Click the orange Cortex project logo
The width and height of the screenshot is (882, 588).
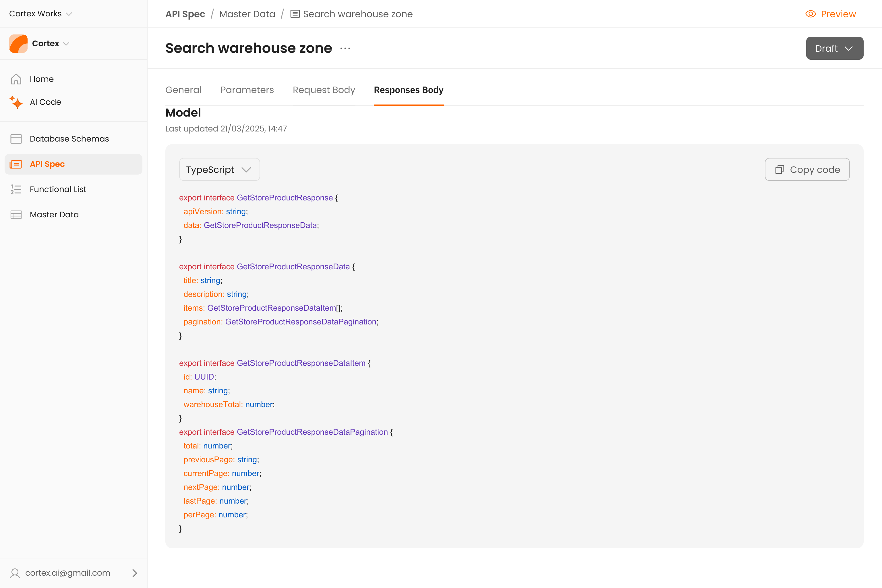pyautogui.click(x=18, y=44)
